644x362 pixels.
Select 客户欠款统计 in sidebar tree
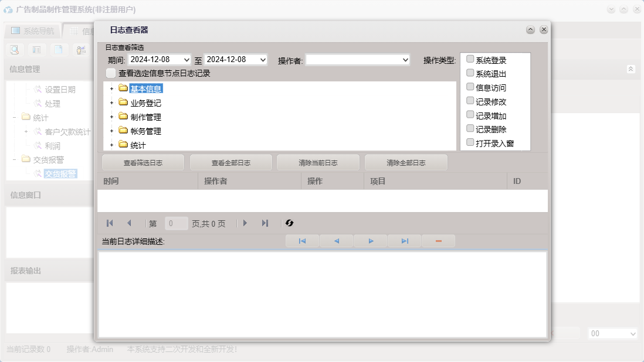[x=68, y=132]
